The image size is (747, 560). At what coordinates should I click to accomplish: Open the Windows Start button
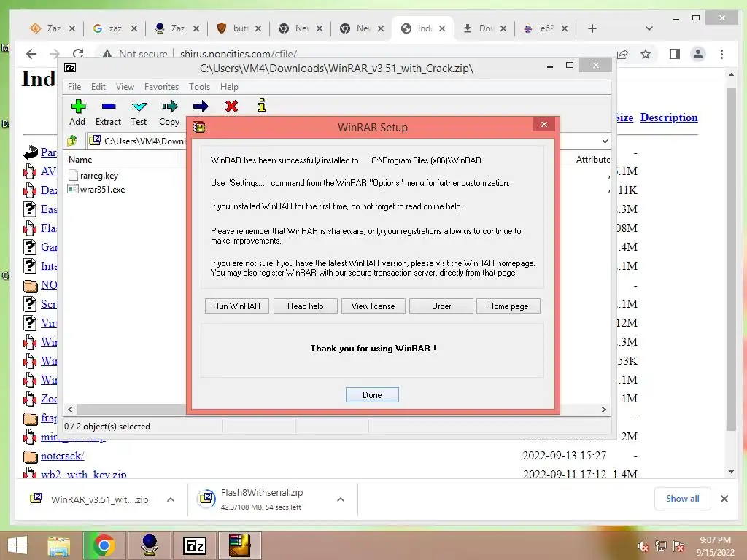click(18, 545)
